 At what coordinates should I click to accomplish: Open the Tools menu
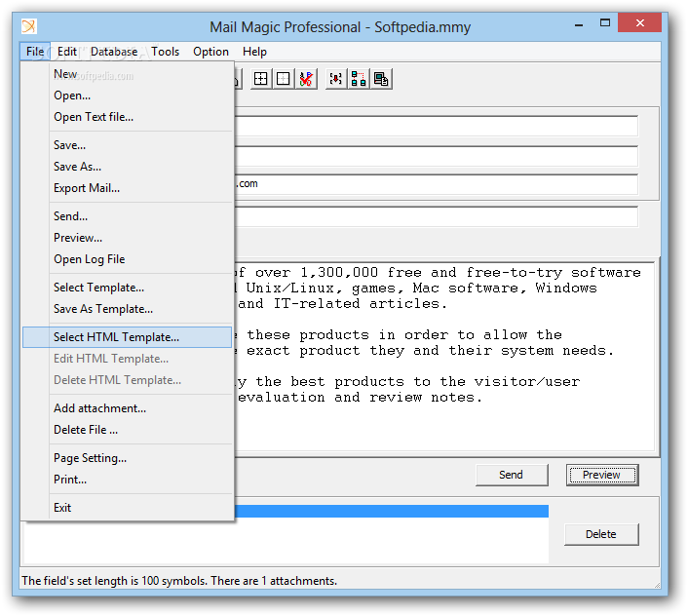point(166,52)
